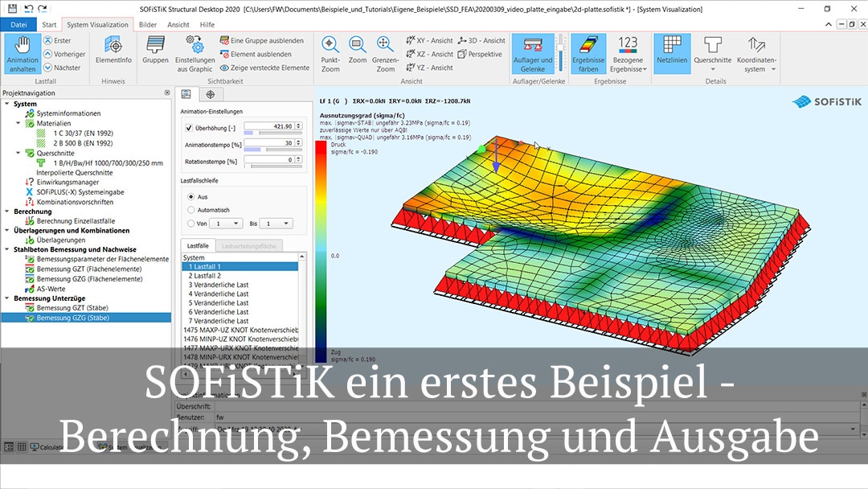Open the Datei menu
The image size is (868, 489).
(x=18, y=24)
